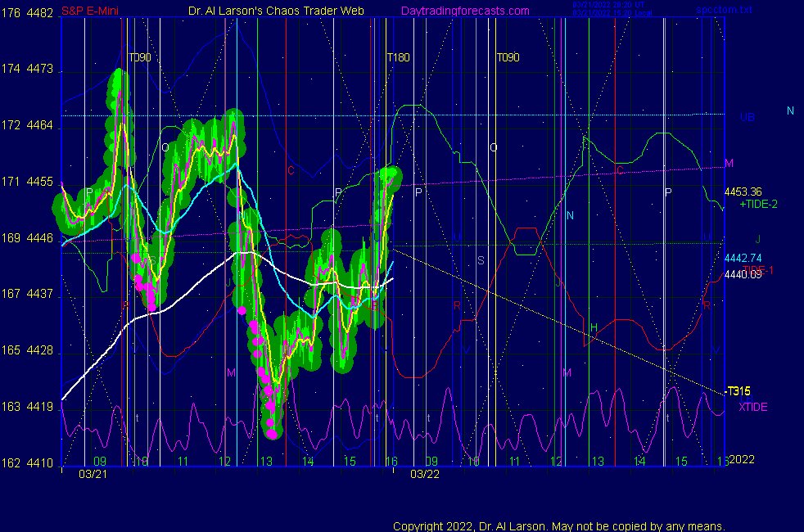Click the magenta M label at right margin
The height and width of the screenshot is (532, 804).
click(729, 163)
